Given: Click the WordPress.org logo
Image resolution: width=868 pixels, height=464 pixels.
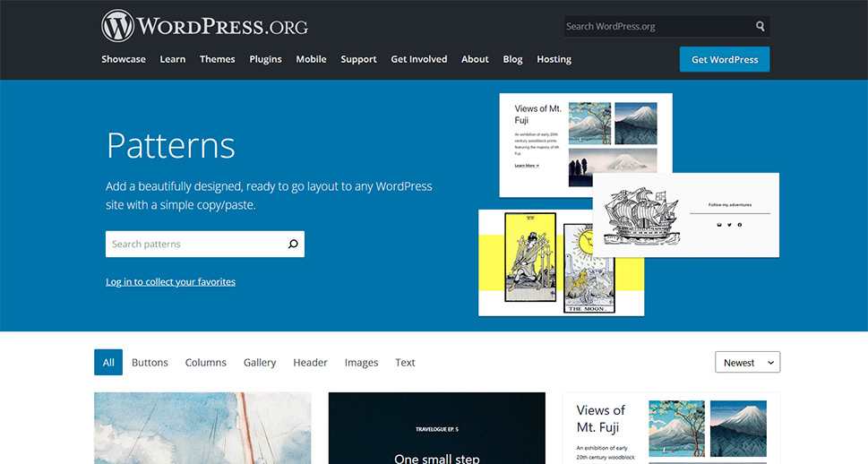Looking at the screenshot, I should coord(204,25).
